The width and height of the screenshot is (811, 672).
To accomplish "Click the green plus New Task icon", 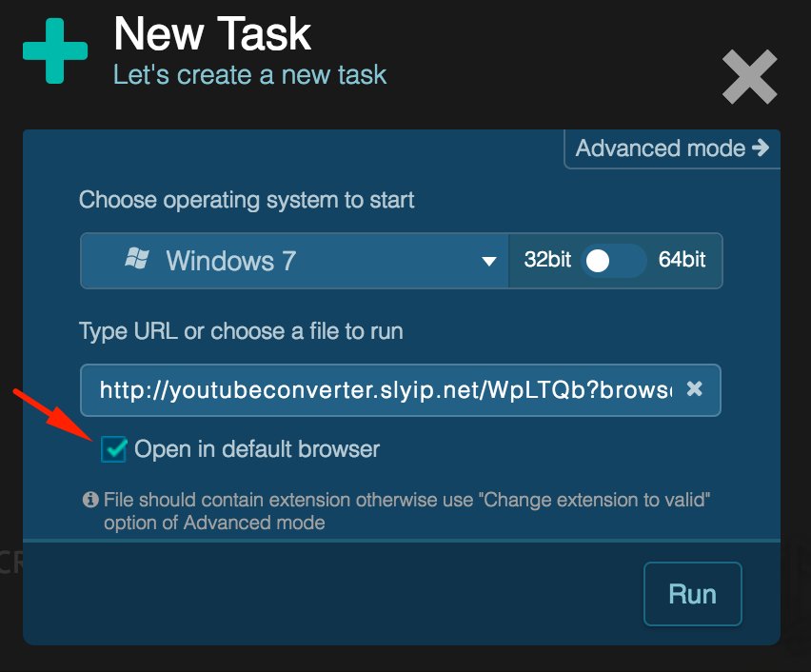I will 55,50.
